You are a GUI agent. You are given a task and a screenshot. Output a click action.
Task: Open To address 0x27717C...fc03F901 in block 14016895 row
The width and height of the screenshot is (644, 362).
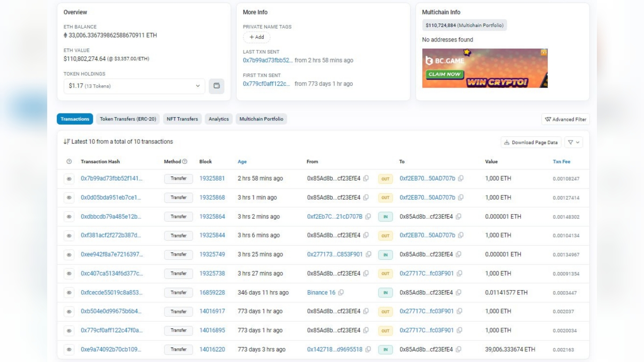427,330
